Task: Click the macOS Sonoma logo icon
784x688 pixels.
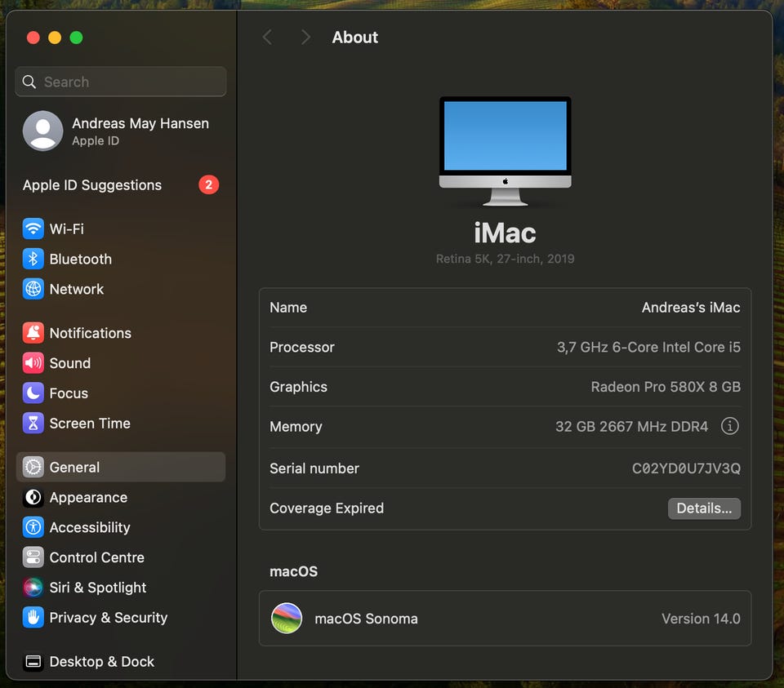Action: coord(287,618)
